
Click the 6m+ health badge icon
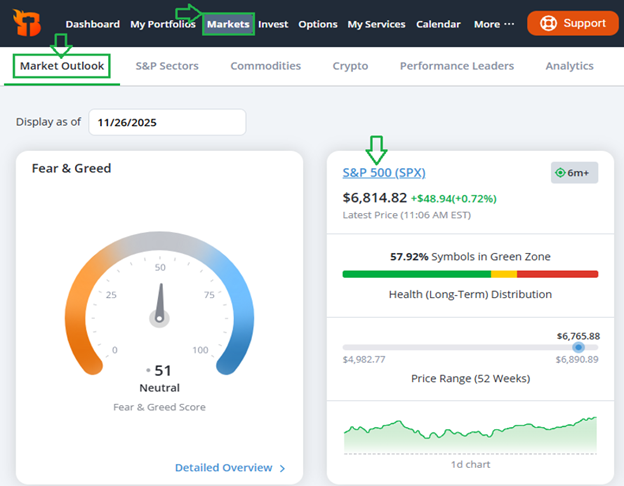[561, 173]
